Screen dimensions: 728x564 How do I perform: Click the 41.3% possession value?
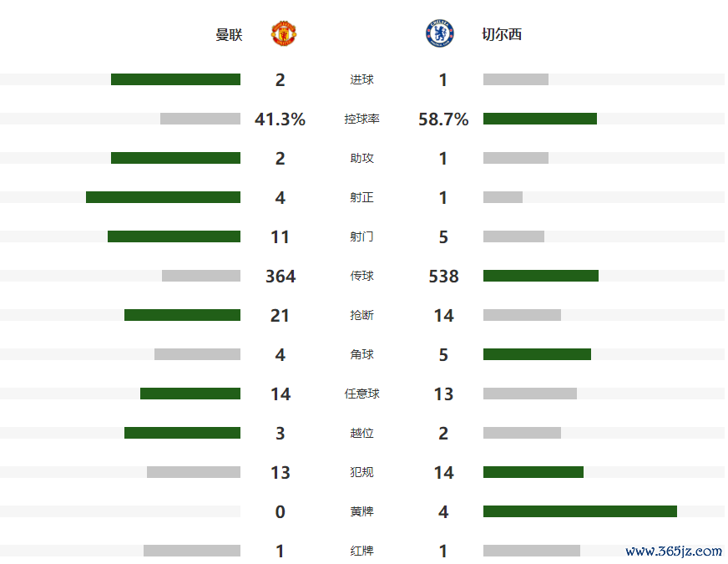click(280, 119)
